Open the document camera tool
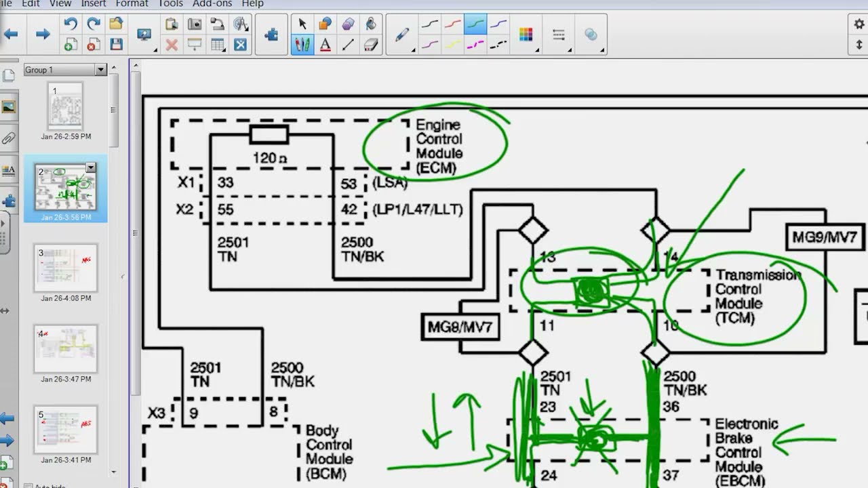 pyautogui.click(x=218, y=24)
